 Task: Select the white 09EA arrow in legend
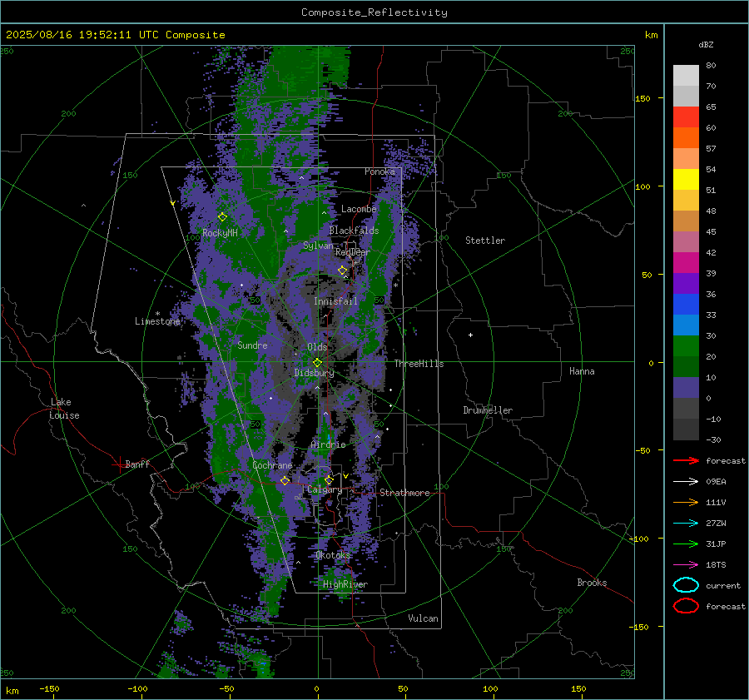click(686, 482)
